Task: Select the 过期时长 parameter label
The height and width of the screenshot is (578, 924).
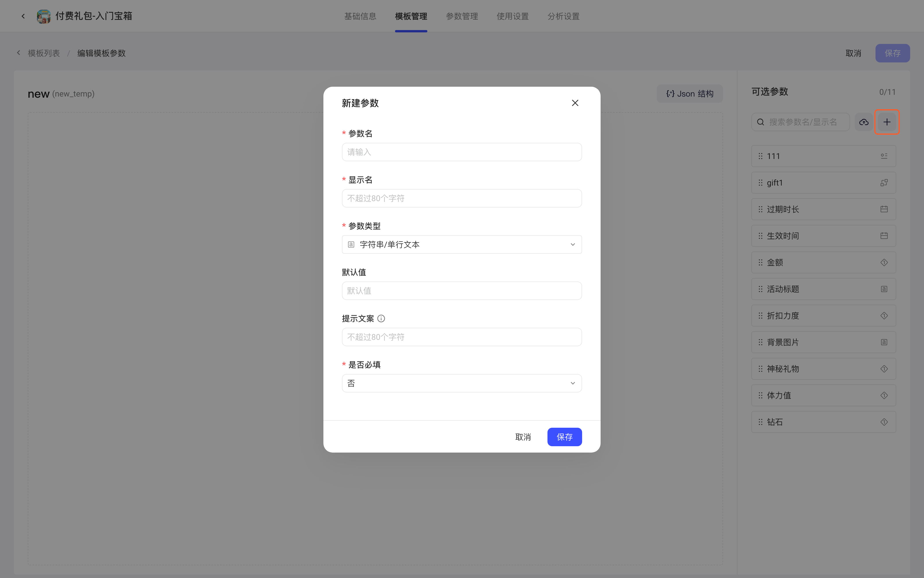Action: pos(783,210)
